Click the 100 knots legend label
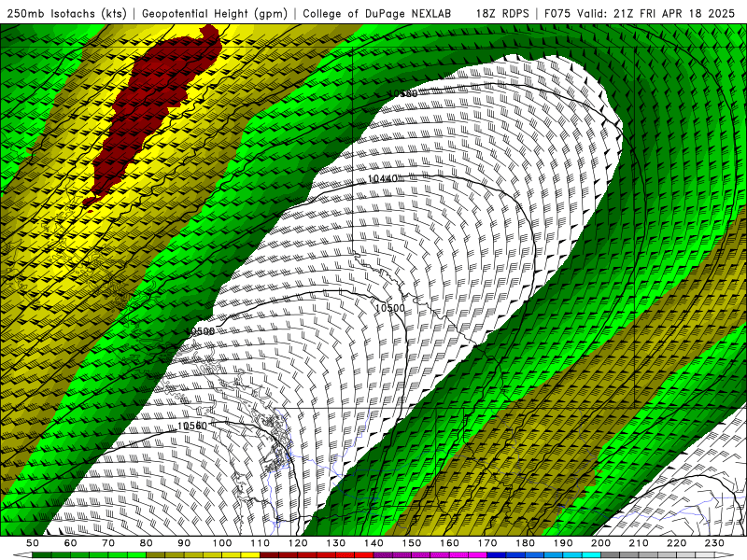 click(222, 543)
